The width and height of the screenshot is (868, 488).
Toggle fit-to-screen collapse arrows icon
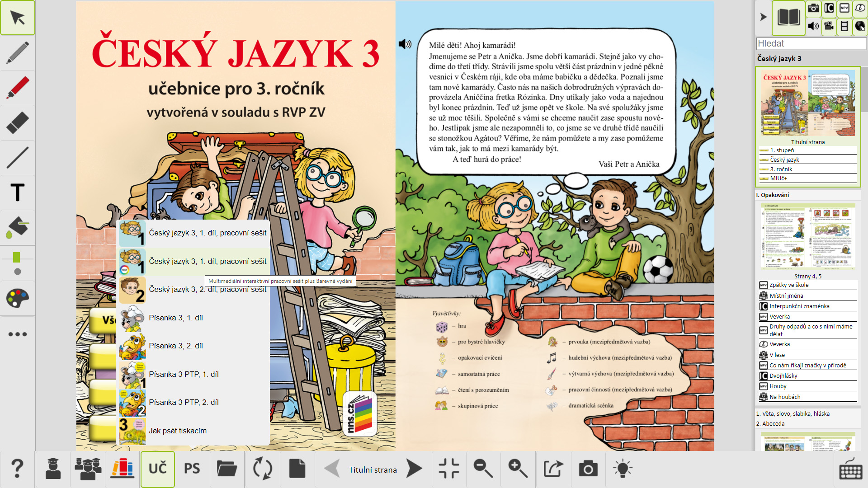(x=448, y=469)
